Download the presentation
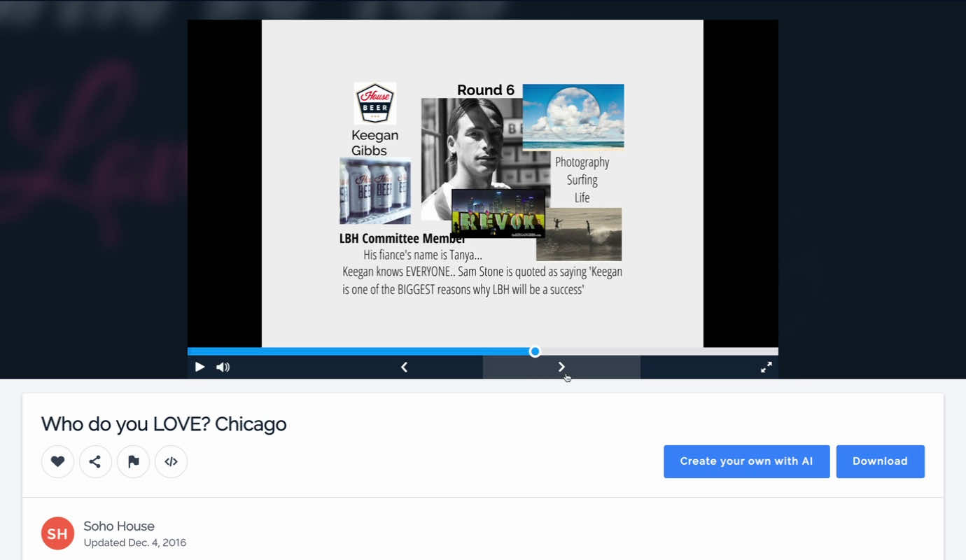Screen dimensions: 966x560 (880, 461)
